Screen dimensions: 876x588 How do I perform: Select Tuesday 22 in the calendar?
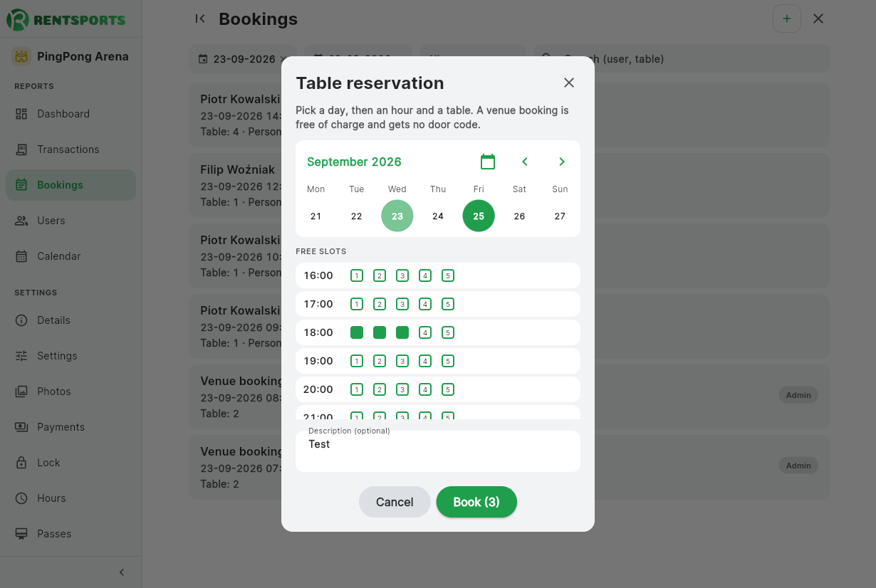click(x=357, y=216)
